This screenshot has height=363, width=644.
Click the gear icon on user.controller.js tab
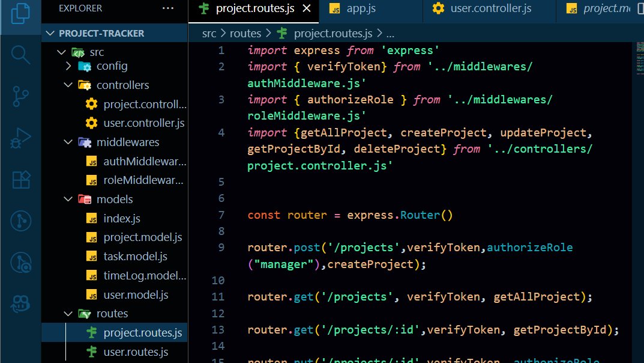(438, 8)
